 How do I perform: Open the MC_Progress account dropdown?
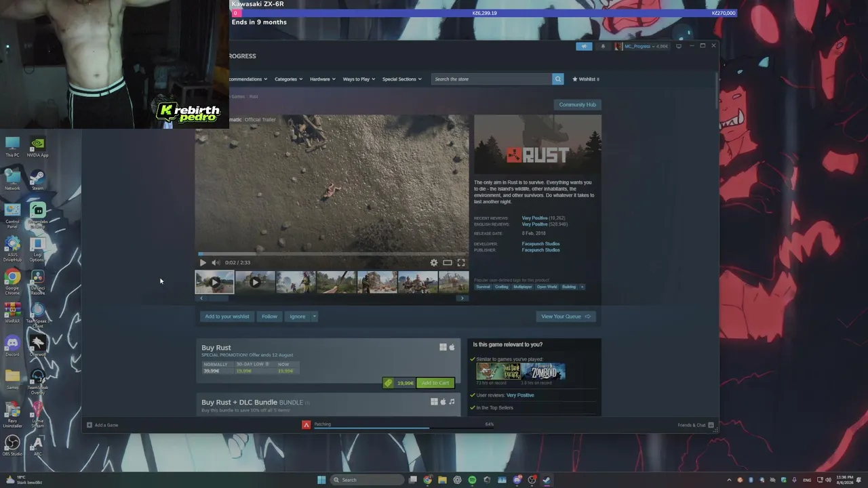pyautogui.click(x=642, y=46)
